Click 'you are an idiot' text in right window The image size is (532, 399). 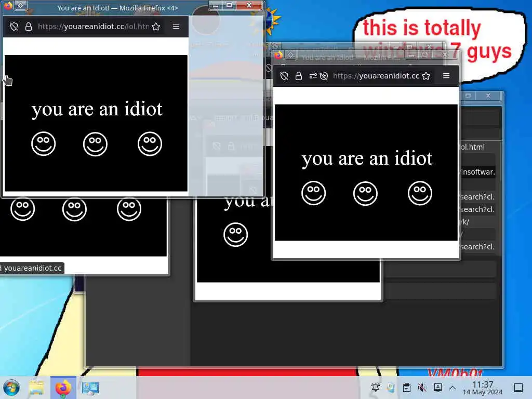point(367,159)
